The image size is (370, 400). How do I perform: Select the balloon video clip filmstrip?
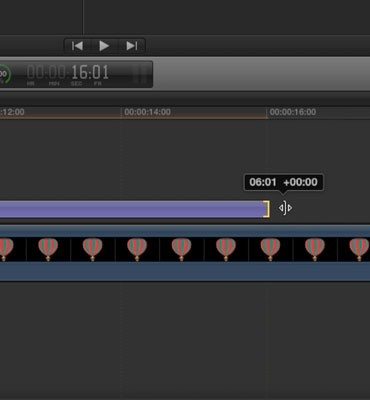[x=185, y=253]
